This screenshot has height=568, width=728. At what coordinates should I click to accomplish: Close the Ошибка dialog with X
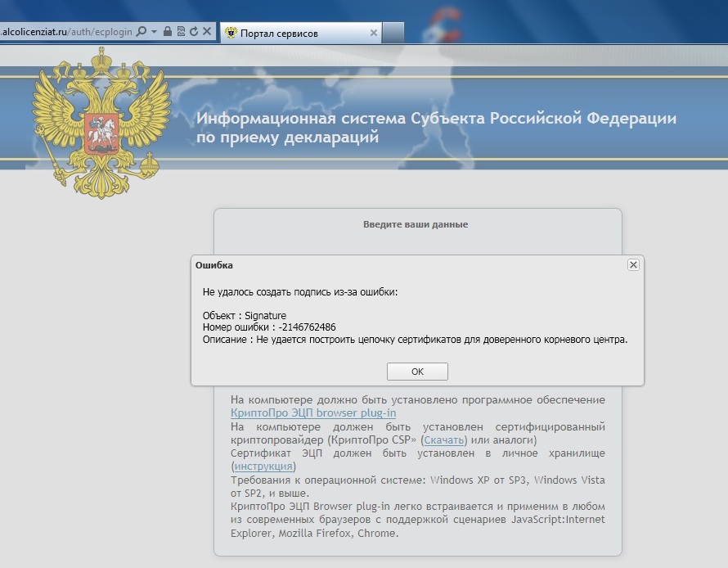632,265
